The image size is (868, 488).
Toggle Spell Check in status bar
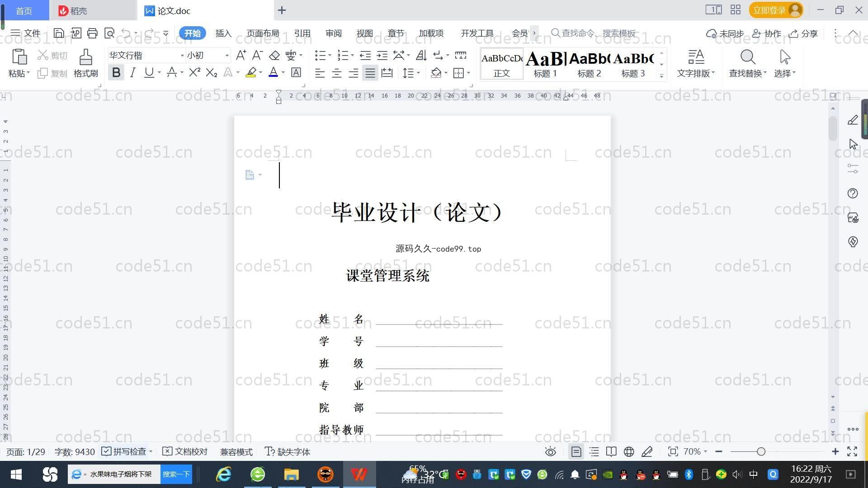pyautogui.click(x=124, y=451)
